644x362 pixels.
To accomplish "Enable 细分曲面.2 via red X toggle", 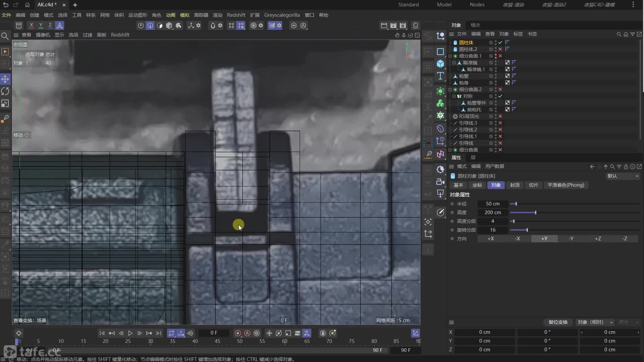I will (500, 89).
